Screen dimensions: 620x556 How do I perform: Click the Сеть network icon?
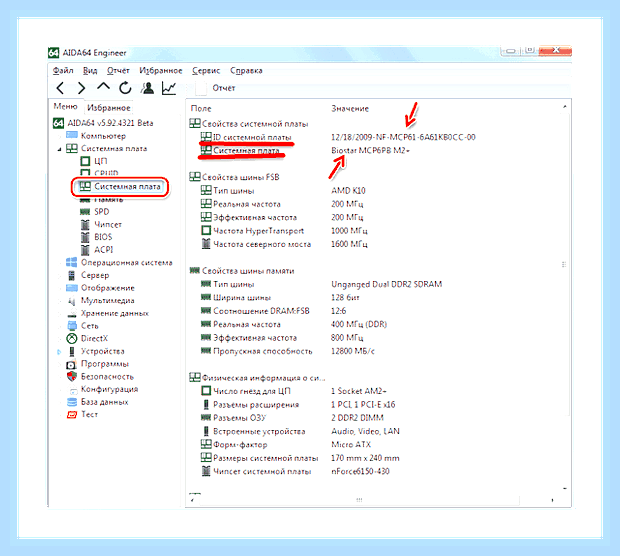72,326
